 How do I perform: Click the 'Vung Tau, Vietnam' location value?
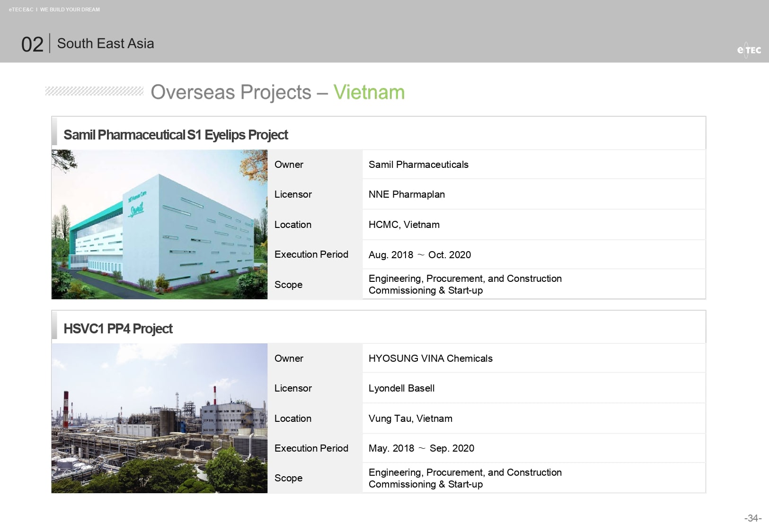point(410,419)
